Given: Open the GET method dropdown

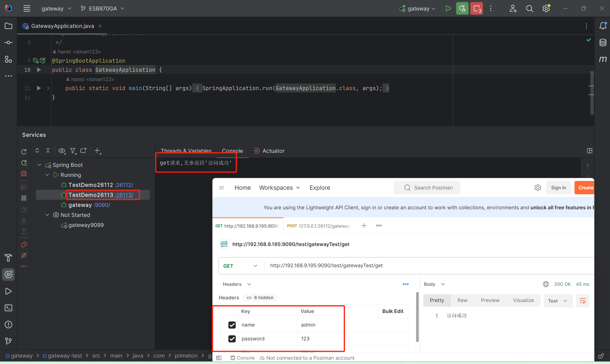Looking at the screenshot, I should (240, 266).
